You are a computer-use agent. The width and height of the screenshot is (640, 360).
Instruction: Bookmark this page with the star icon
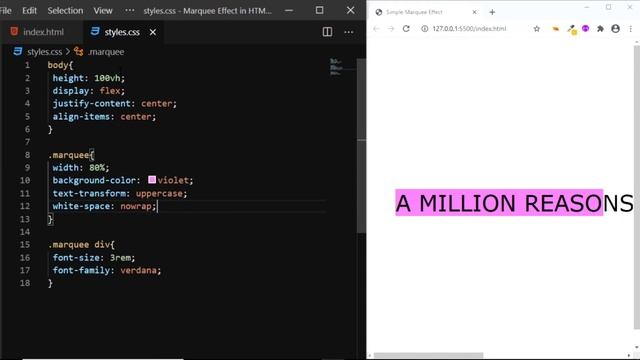click(537, 29)
